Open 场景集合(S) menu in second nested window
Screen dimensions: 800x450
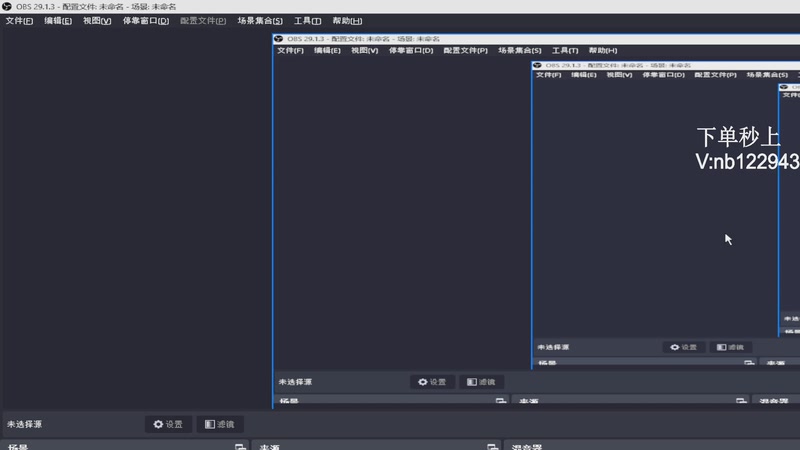767,75
